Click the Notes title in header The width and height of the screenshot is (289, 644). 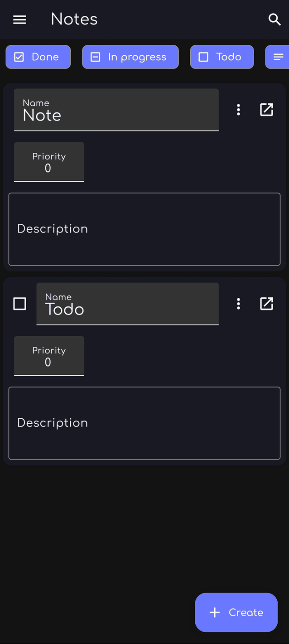coord(74,19)
